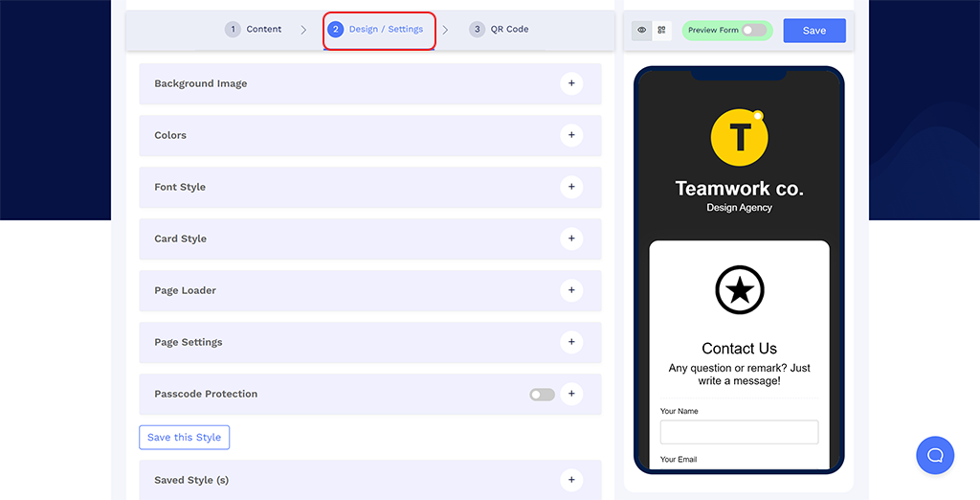Enable the Passcode Protection toggle

coord(542,395)
